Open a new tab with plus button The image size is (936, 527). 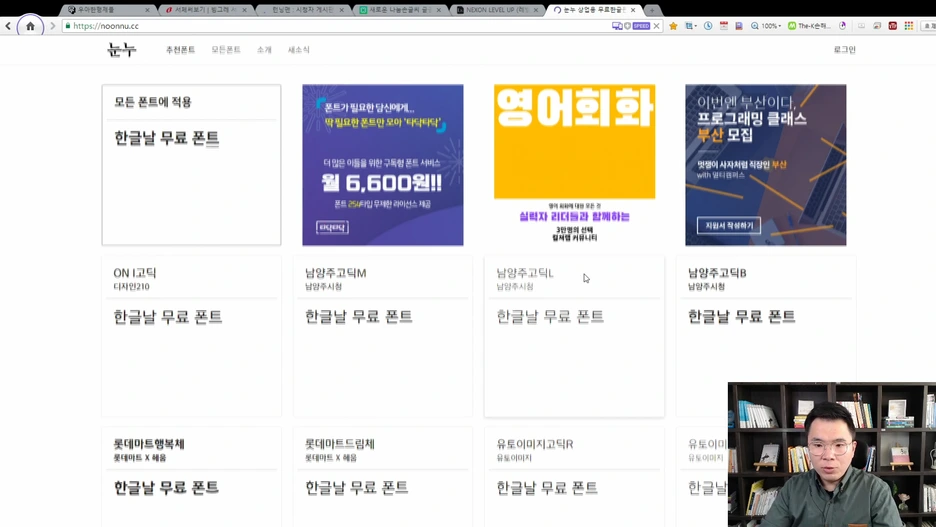coord(652,10)
